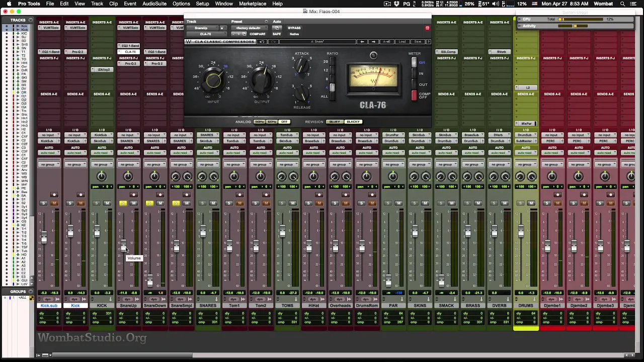
Task: Mute the KICK bus track
Action: (107, 203)
